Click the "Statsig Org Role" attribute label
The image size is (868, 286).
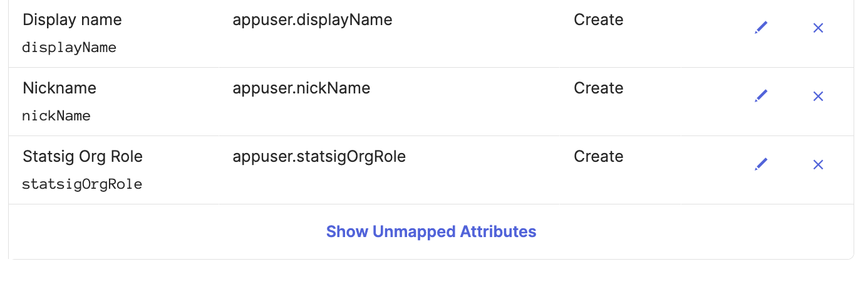83,156
